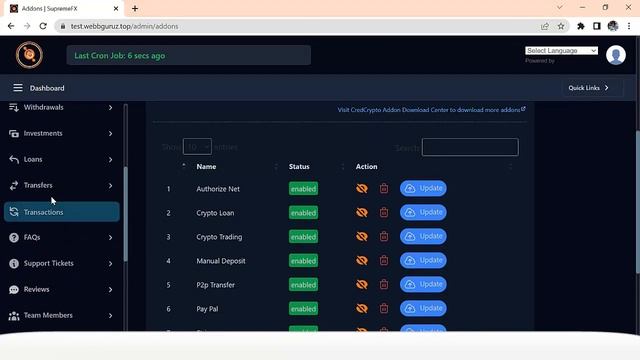The width and height of the screenshot is (640, 360).
Task: Click the Dashboard breadcrumb link
Action: [x=47, y=88]
